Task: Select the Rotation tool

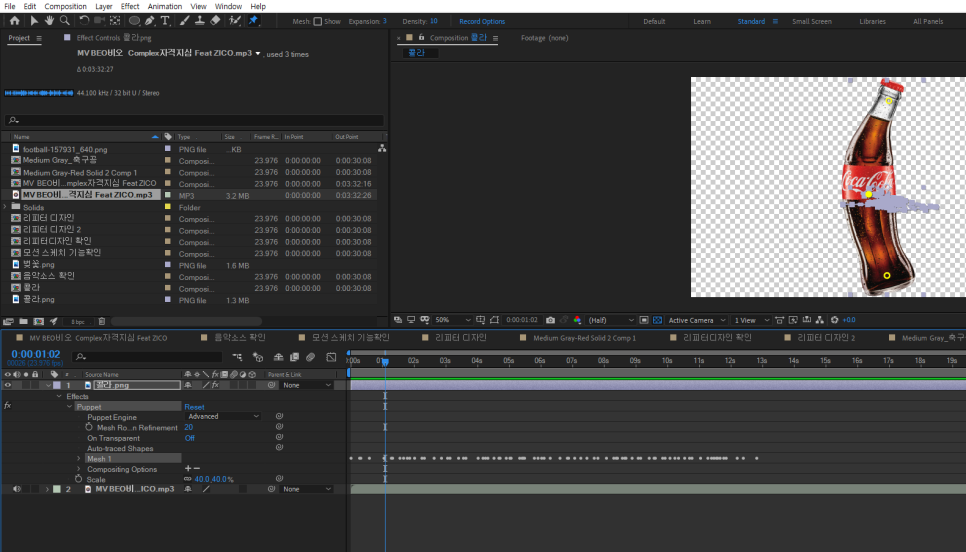Action: [x=84, y=21]
